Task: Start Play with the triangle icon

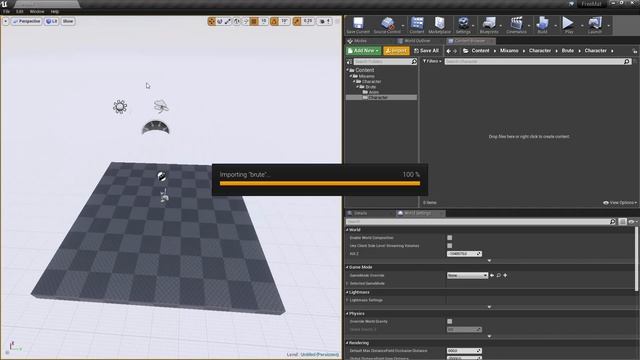Action: coord(568,23)
